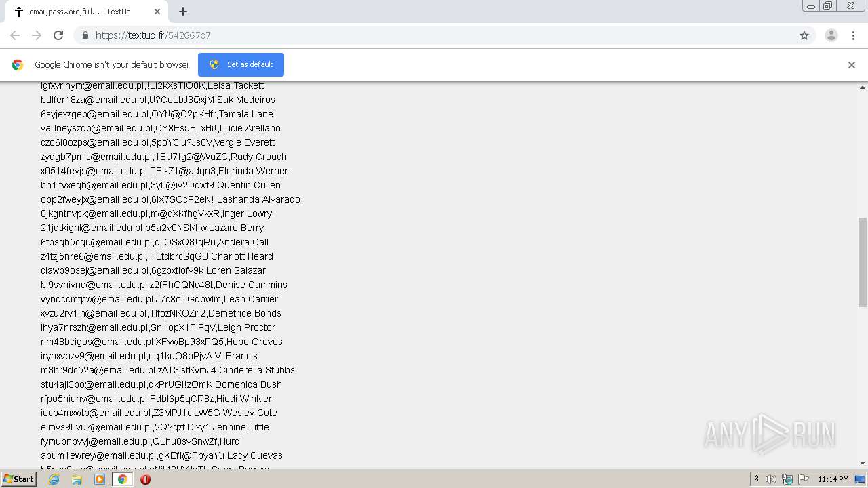
Task: Click the row ending with ,Hurd
Action: click(140, 441)
